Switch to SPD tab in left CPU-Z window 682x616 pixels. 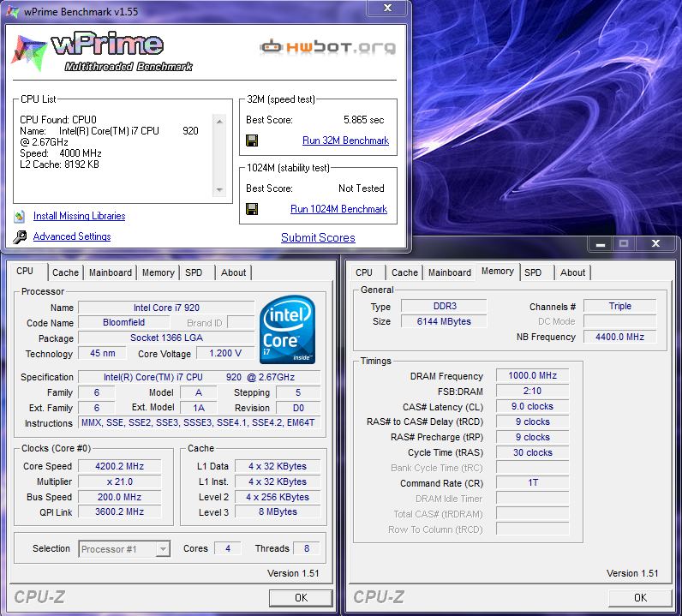(194, 272)
